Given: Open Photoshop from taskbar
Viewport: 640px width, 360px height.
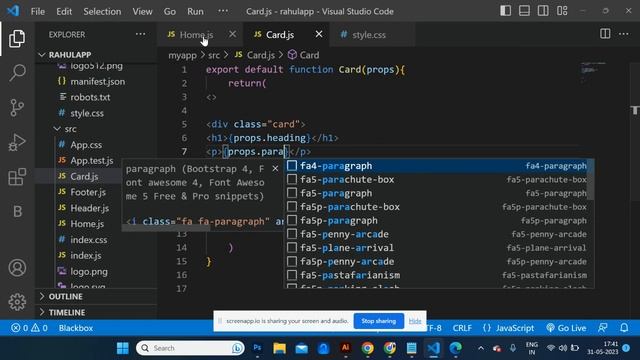Looking at the screenshot, I should pyautogui.click(x=257, y=348).
